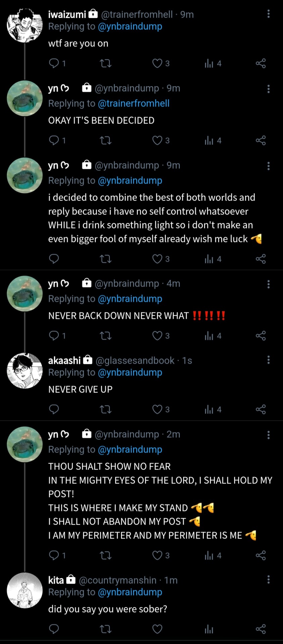Open @trainerfromhell mention link in yn's reply
The height and width of the screenshot is (644, 283).
[133, 103]
